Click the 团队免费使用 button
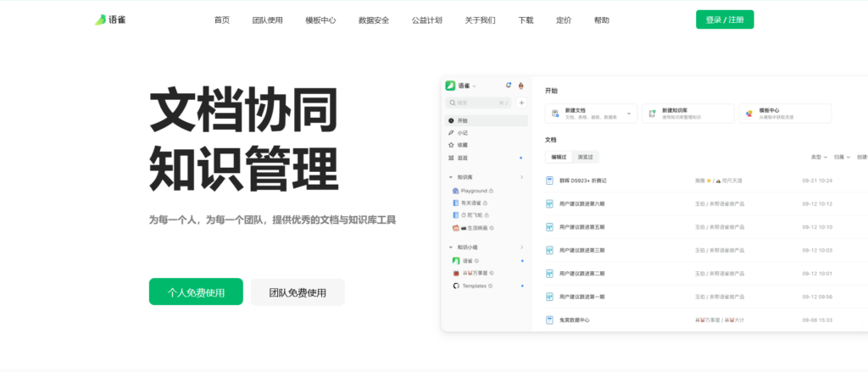The image size is (868, 372). pyautogui.click(x=298, y=291)
